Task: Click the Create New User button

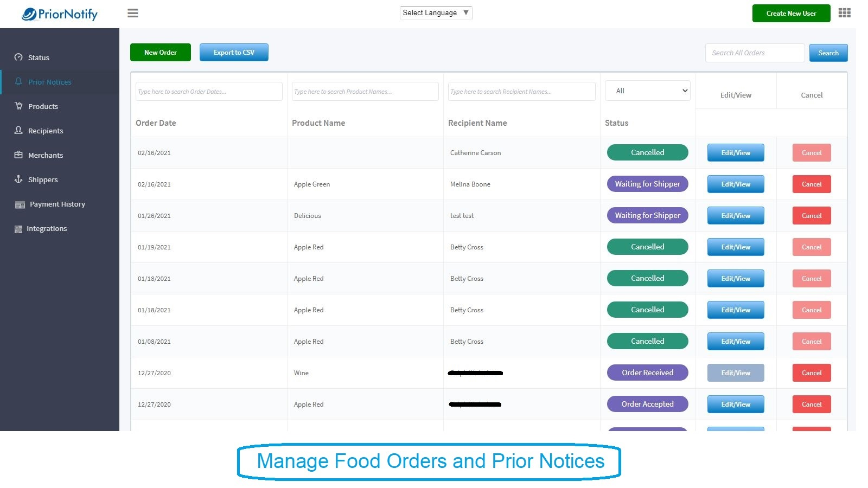Action: click(x=791, y=14)
